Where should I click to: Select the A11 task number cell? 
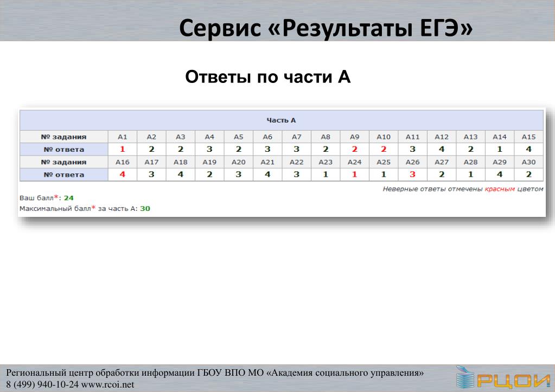click(413, 137)
